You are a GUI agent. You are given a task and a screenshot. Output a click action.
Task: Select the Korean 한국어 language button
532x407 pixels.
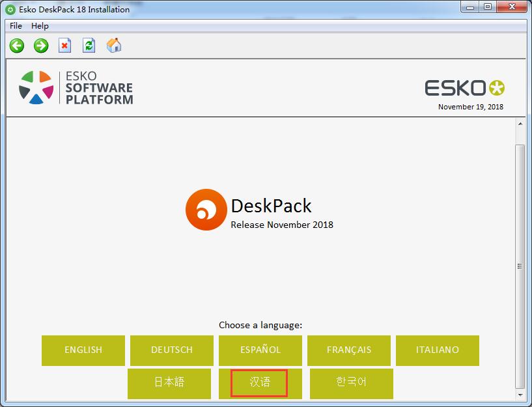tap(352, 384)
